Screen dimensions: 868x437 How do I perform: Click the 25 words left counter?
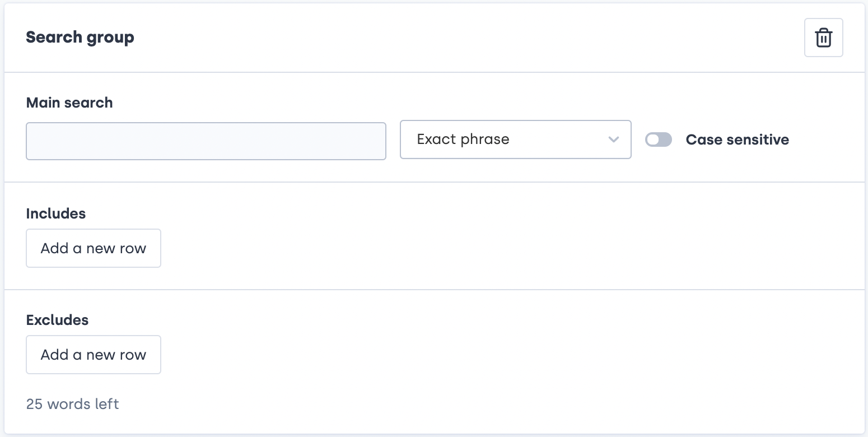73,404
